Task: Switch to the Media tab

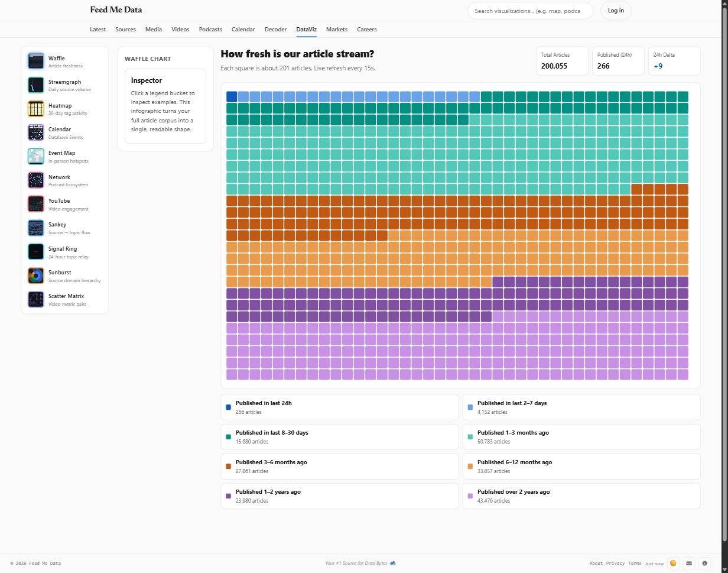Action: tap(153, 29)
